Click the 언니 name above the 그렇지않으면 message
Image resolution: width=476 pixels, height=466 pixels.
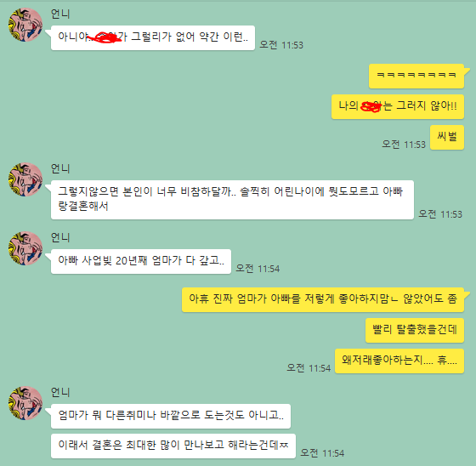pyautogui.click(x=60, y=168)
